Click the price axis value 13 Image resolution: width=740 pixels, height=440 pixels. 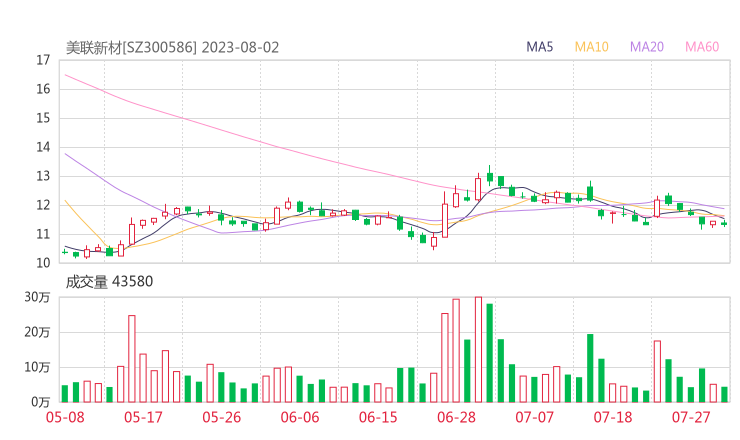click(43, 176)
